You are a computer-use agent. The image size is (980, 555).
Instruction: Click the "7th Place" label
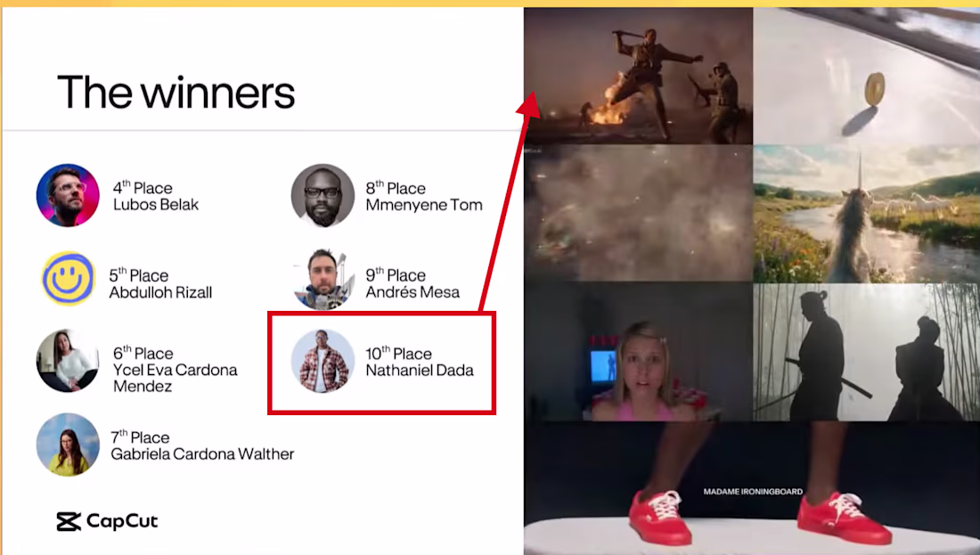coord(140,437)
